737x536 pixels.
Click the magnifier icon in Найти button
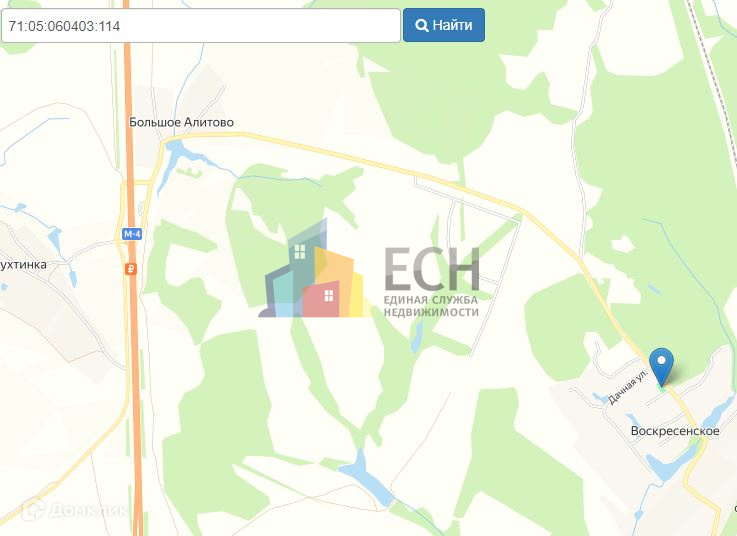tap(422, 25)
